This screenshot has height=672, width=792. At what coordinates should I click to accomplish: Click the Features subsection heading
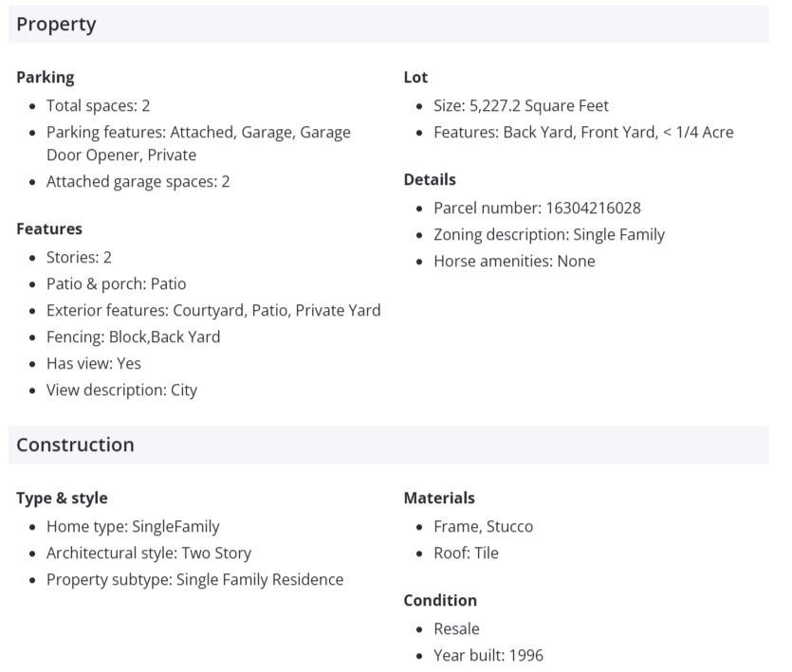coord(49,229)
